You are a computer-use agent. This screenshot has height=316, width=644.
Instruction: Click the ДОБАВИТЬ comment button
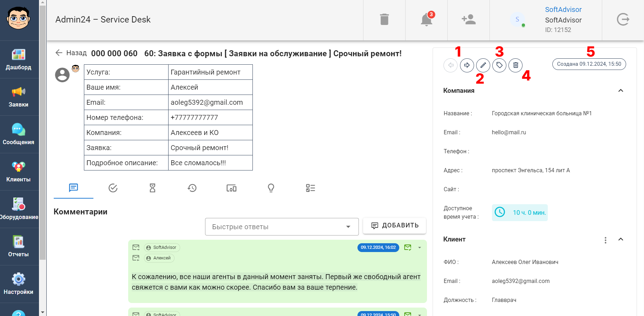click(x=394, y=226)
